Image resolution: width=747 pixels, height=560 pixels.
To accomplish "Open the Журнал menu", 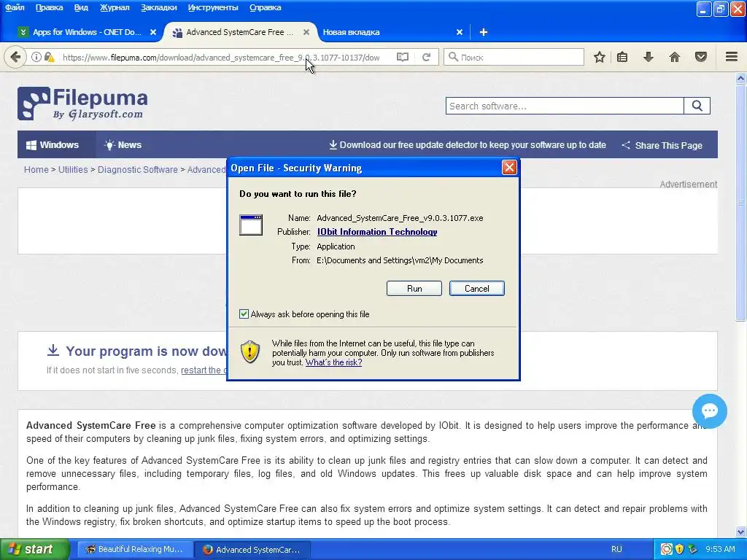I will (x=115, y=7).
